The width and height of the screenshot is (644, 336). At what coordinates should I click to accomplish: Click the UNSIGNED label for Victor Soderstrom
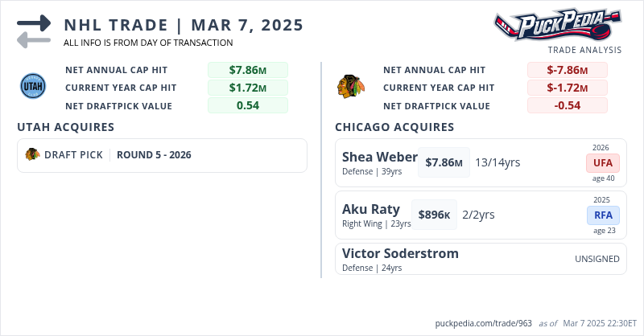point(597,259)
